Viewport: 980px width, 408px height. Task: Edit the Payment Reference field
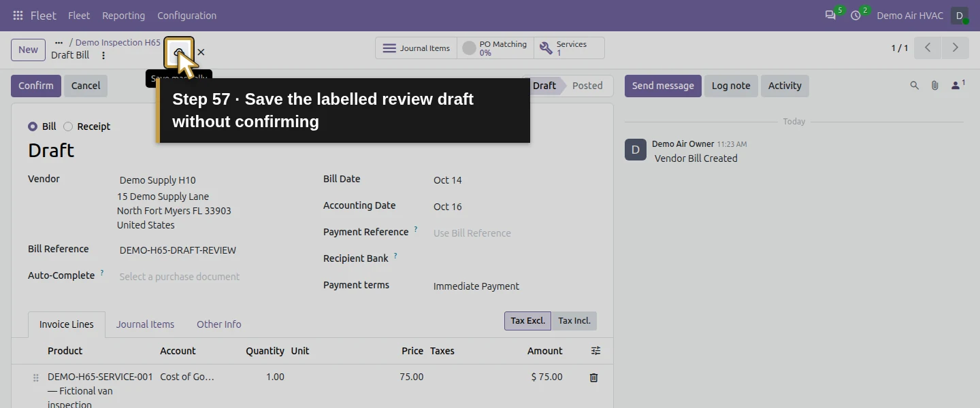click(514, 233)
